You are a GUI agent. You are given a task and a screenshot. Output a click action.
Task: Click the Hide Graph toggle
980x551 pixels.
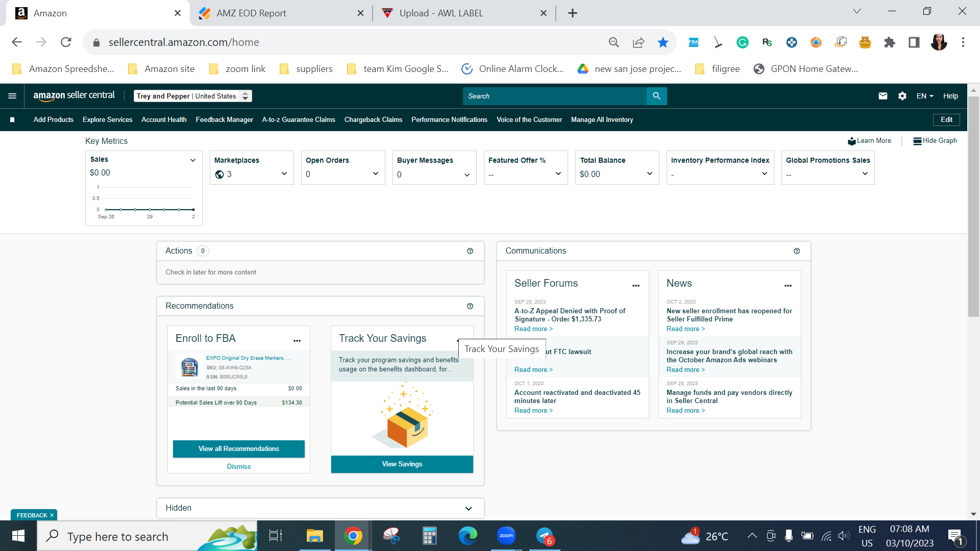(935, 141)
